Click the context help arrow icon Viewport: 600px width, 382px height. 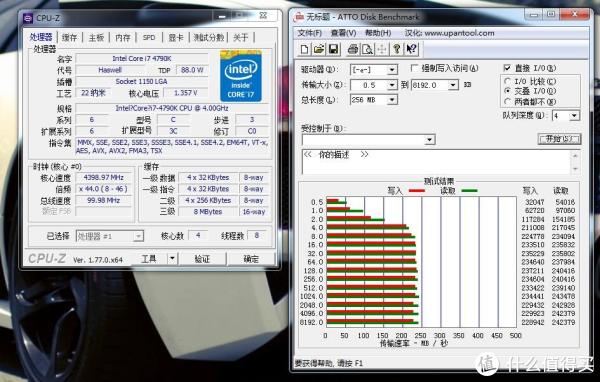412,49
